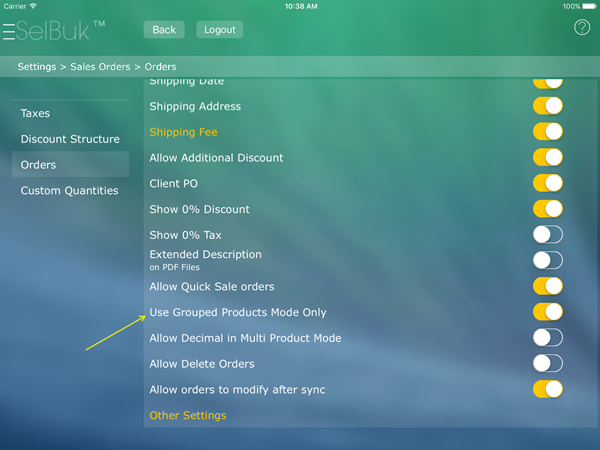The image size is (600, 450).
Task: Turn on Extended Description toggle
Action: point(547,260)
